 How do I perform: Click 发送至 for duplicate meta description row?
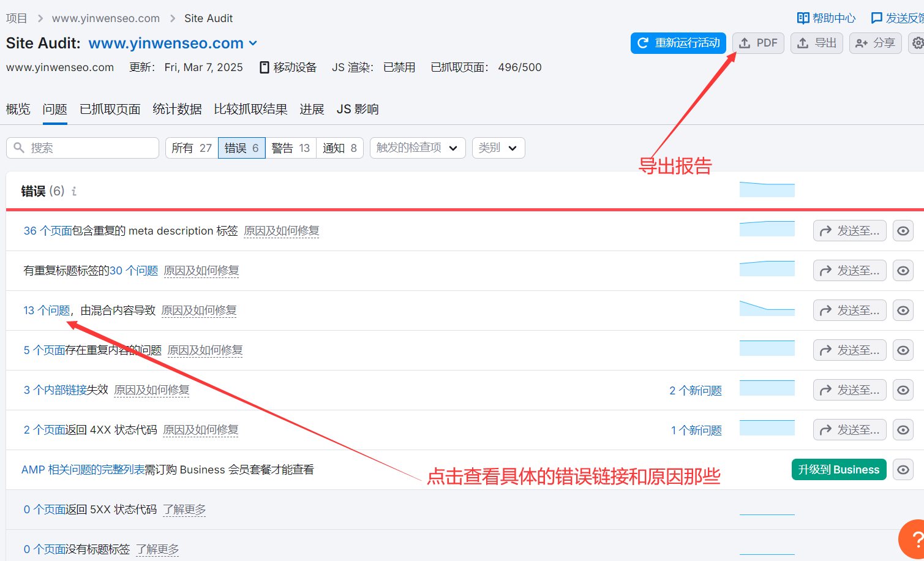(849, 231)
